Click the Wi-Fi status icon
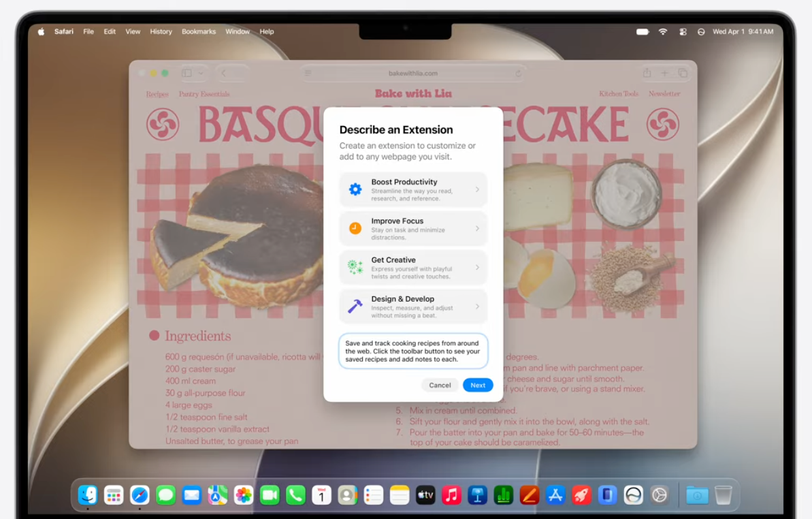 click(663, 31)
